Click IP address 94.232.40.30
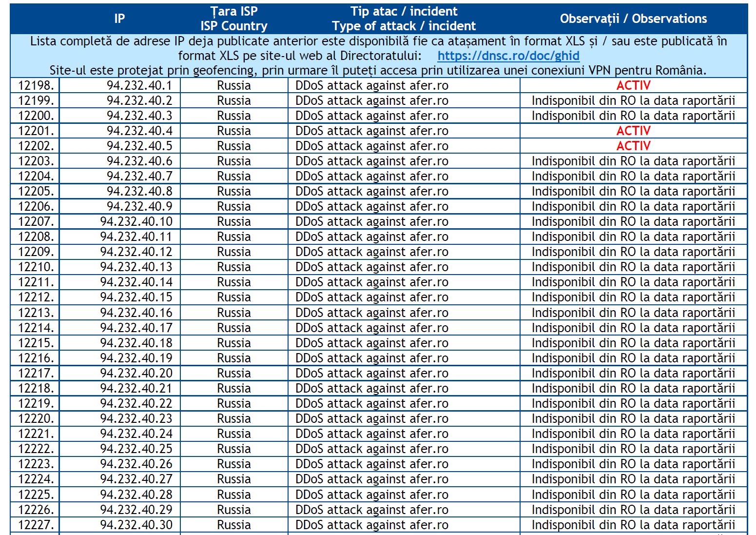The image size is (756, 535). 136,525
